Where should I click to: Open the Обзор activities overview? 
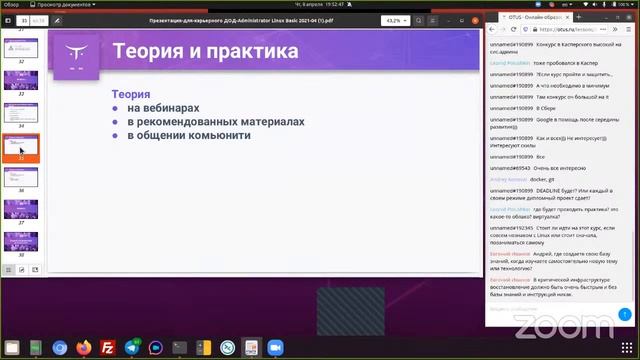pos(11,4)
